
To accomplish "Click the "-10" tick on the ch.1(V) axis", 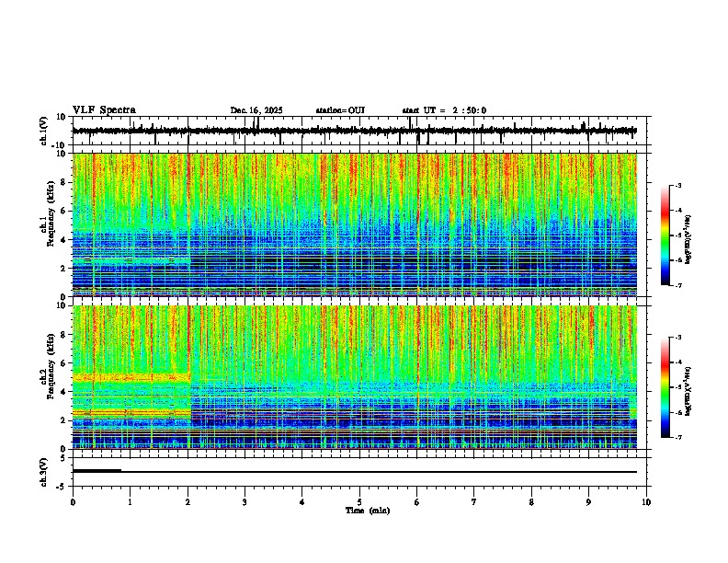I will tap(60, 144).
